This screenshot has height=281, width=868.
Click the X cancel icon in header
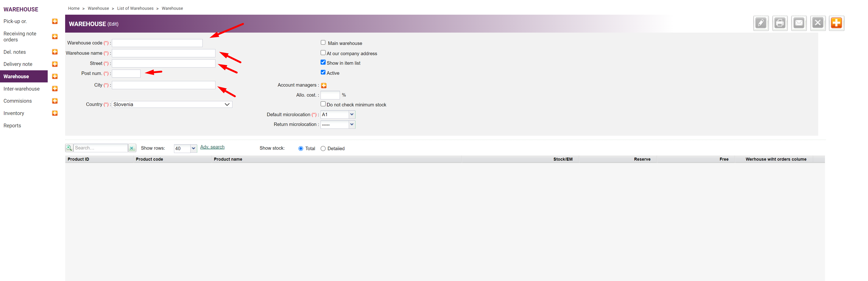[818, 23]
